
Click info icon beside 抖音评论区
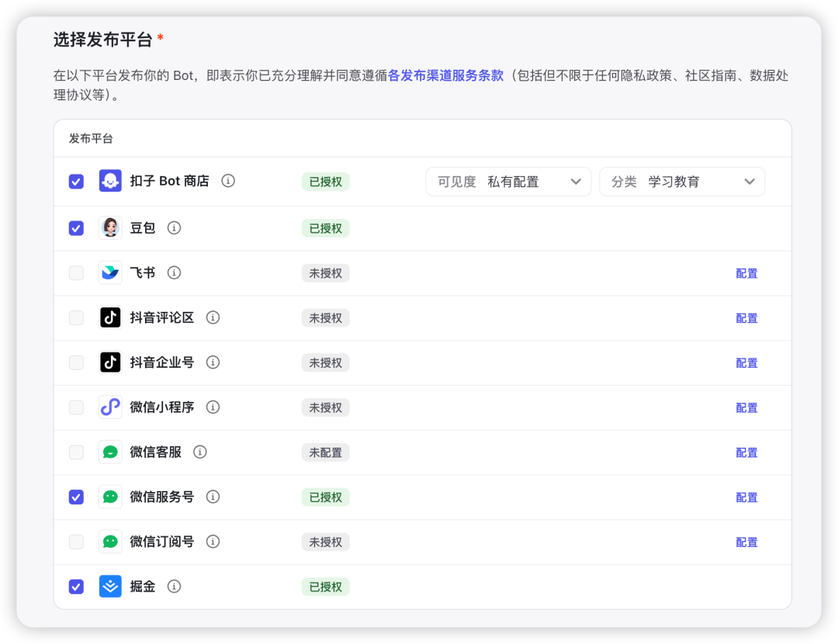coord(213,317)
